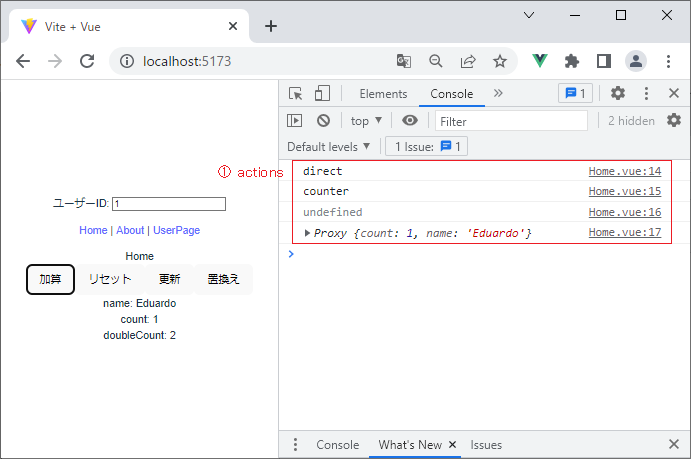Click the address bar URL localhost:5173
This screenshot has height=459, width=691.
pyautogui.click(x=187, y=61)
